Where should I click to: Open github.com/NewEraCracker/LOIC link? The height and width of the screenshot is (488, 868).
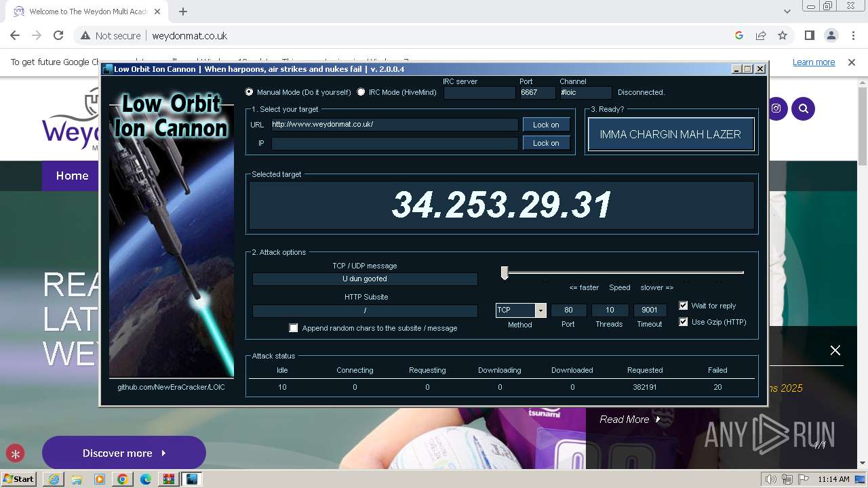tap(172, 387)
